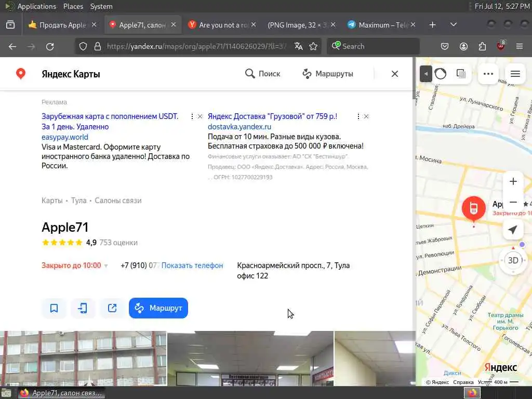The width and height of the screenshot is (532, 399).
Task: Collapse the side panel arrow on map
Action: 426,74
